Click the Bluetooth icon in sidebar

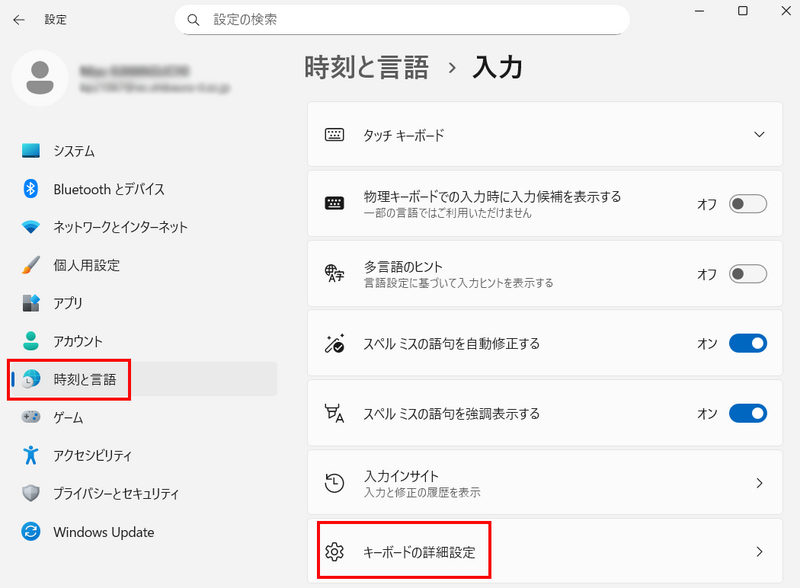[x=31, y=189]
